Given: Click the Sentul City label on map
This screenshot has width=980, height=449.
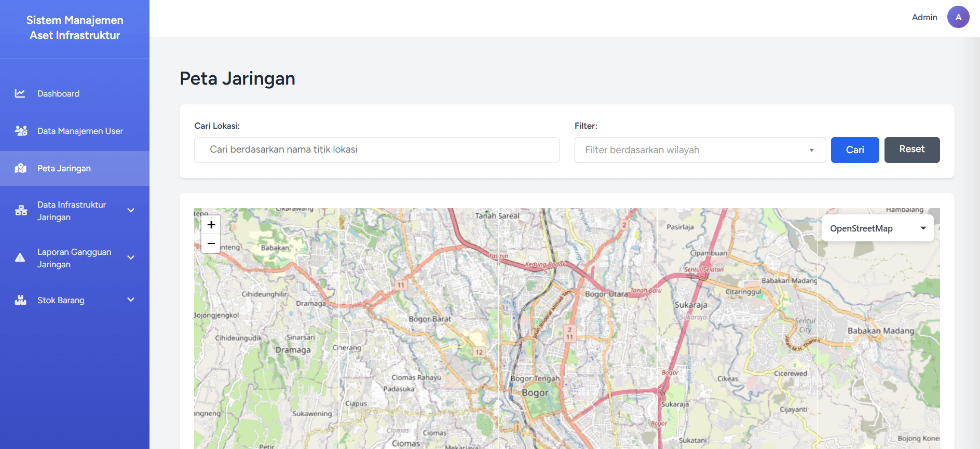Looking at the screenshot, I should [x=806, y=325].
